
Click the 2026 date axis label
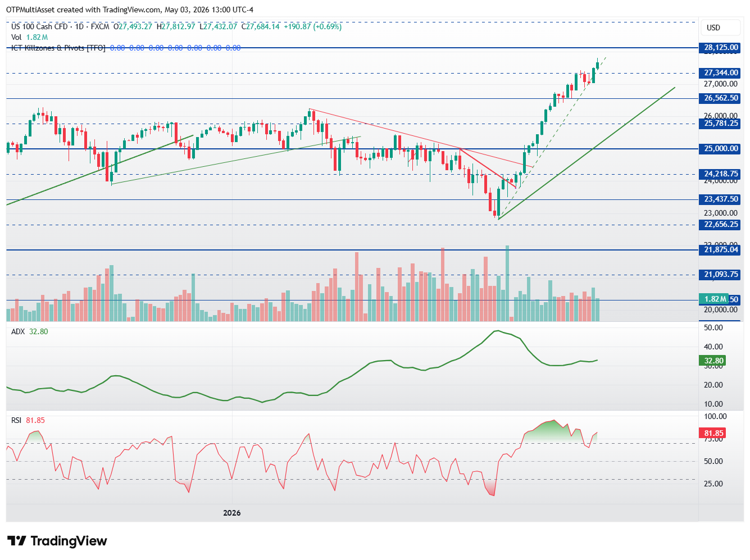coord(232,513)
